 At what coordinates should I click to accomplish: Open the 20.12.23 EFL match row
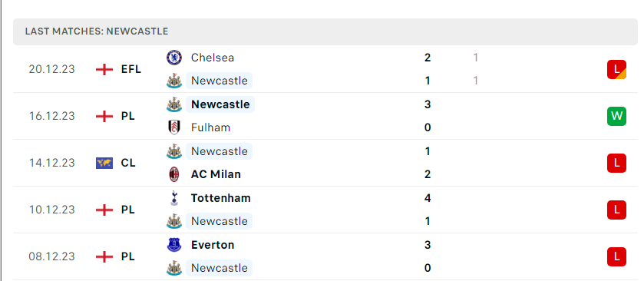tap(325, 69)
